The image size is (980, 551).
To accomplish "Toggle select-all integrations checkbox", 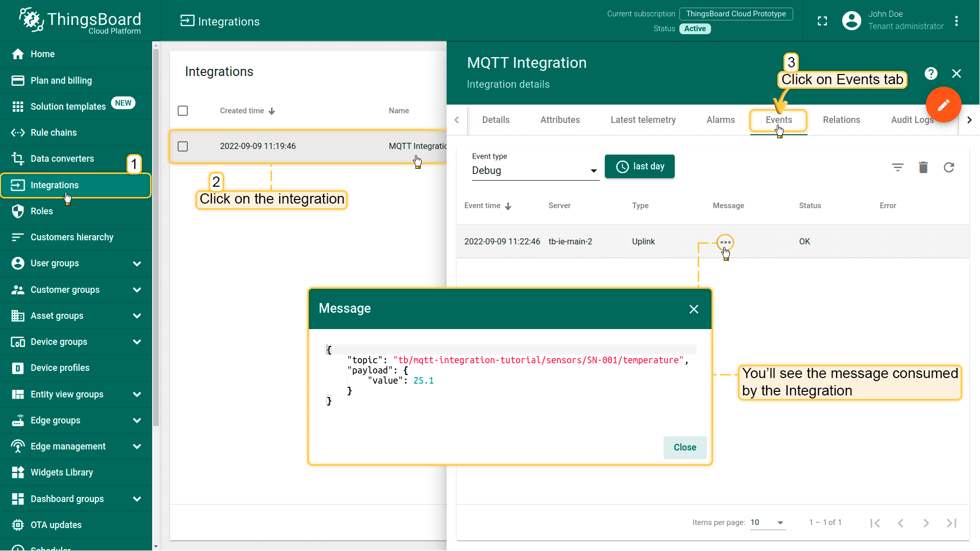I will tap(183, 111).
